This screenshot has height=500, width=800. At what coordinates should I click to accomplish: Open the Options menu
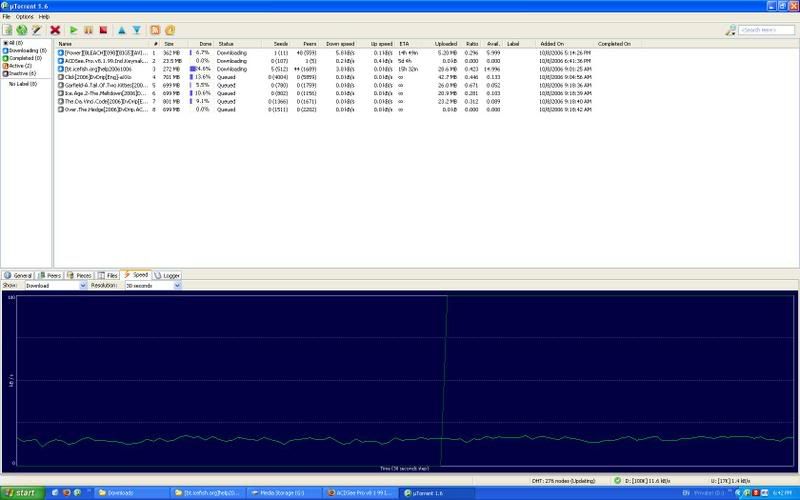pyautogui.click(x=24, y=17)
